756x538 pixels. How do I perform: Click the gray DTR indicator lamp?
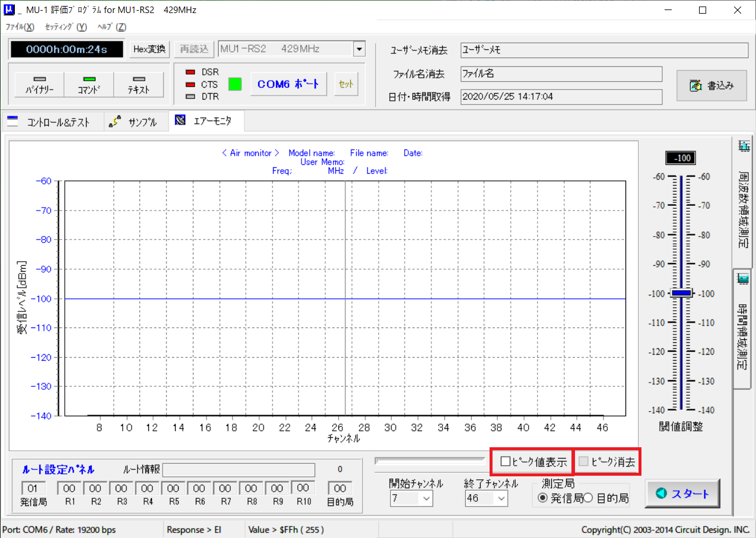tap(191, 97)
